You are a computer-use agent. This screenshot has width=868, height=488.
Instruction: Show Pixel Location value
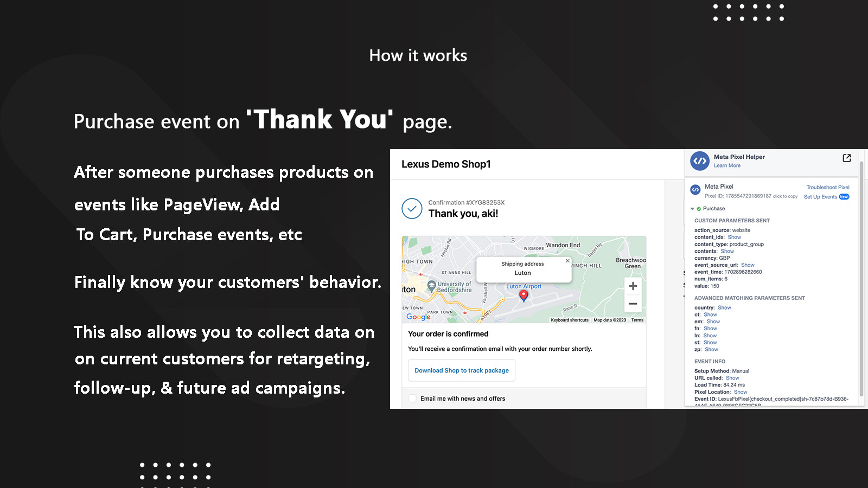(741, 393)
